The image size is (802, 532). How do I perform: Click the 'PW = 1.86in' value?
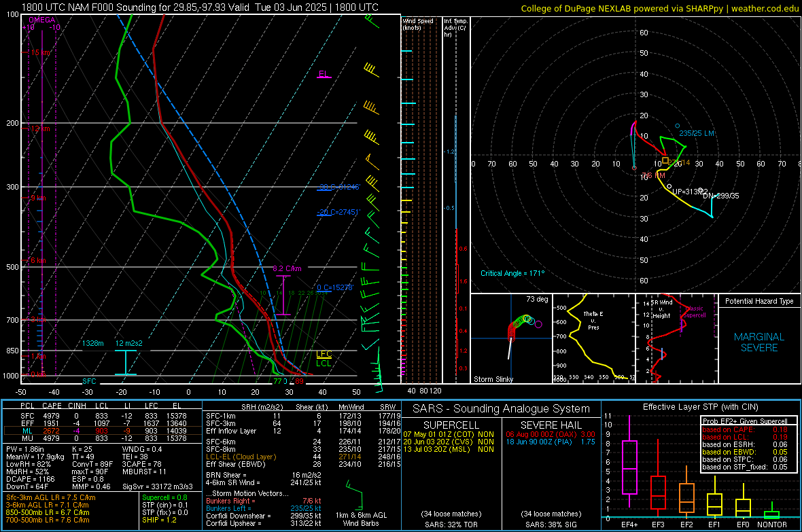(25, 449)
